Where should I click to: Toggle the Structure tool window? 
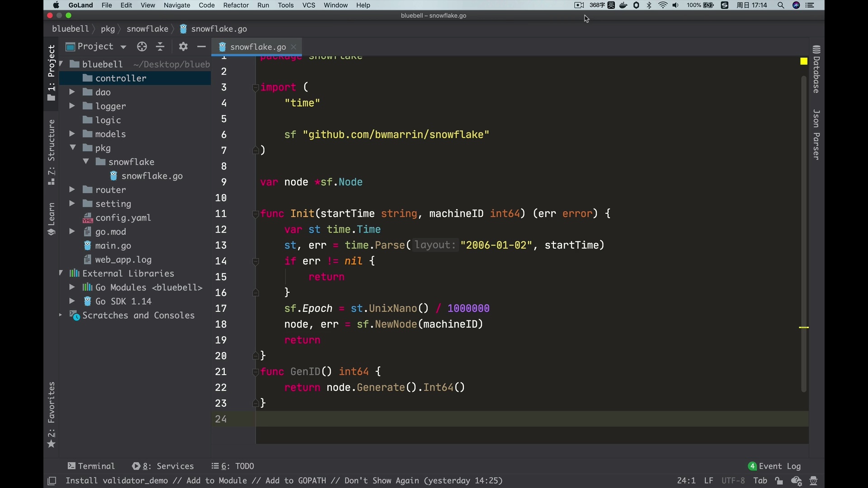tap(52, 152)
